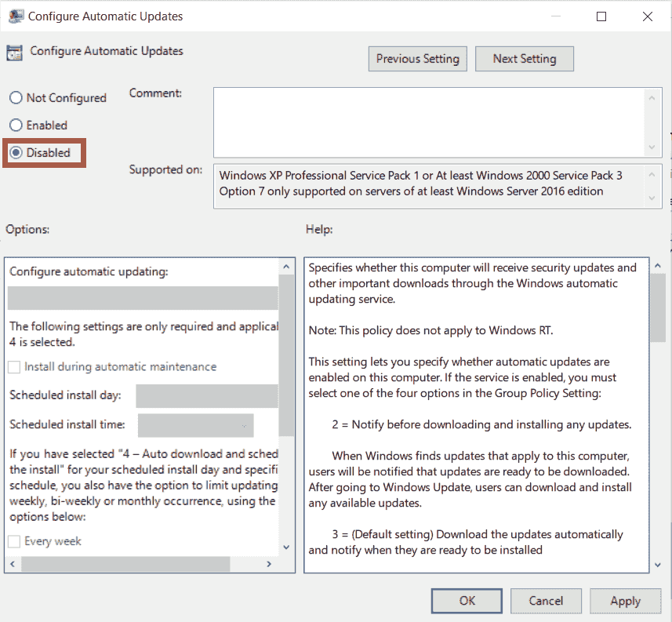This screenshot has height=622, width=672.
Task: Select the Enabled radio button
Action: click(16, 125)
